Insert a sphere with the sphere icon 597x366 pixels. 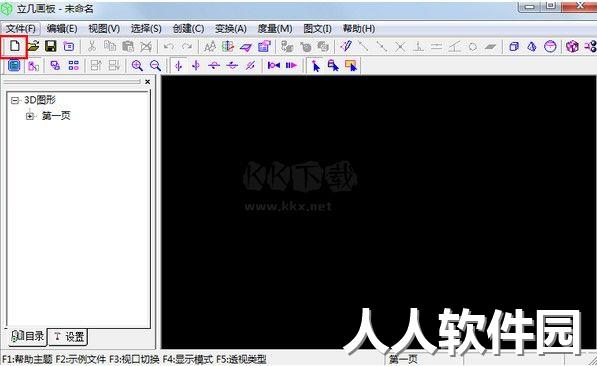tap(550, 46)
